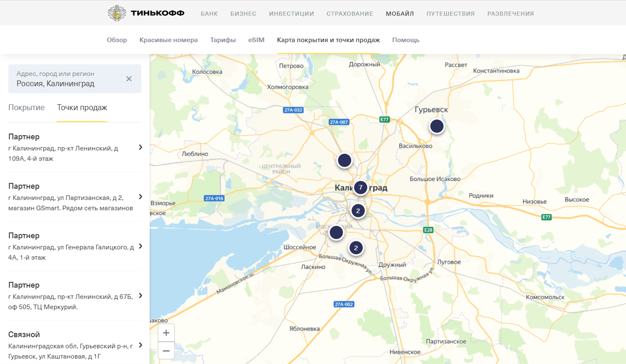Click the Рассвет map label
The height and width of the screenshot is (364, 626).
point(456,65)
